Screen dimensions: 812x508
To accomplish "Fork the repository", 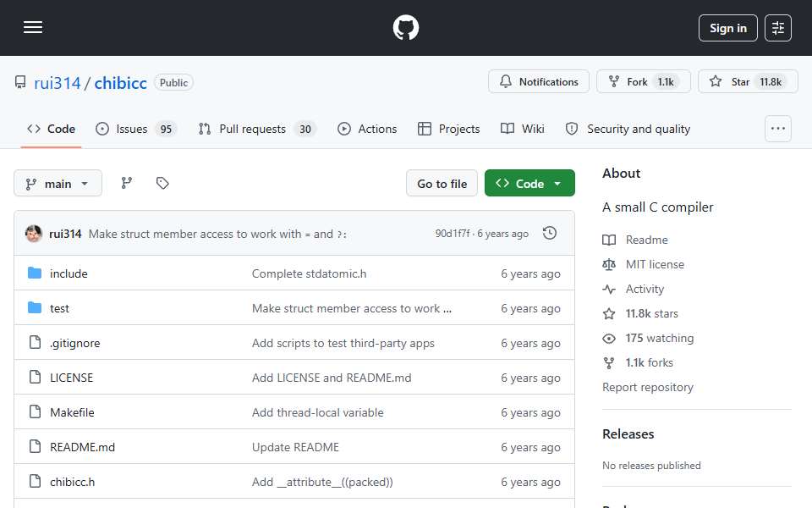I will point(643,81).
